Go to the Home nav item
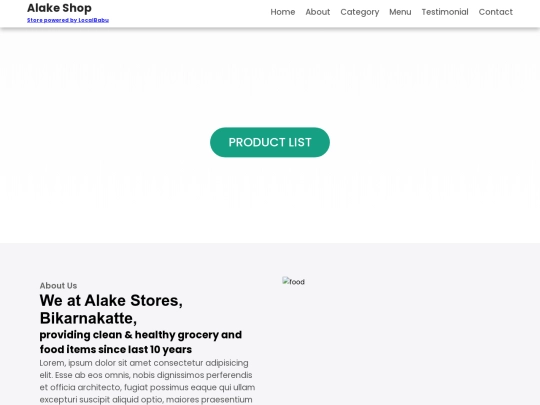This screenshot has height=405, width=540. coord(283,12)
